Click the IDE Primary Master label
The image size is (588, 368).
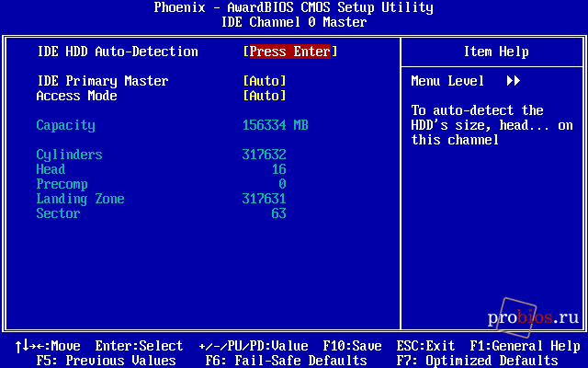[103, 81]
